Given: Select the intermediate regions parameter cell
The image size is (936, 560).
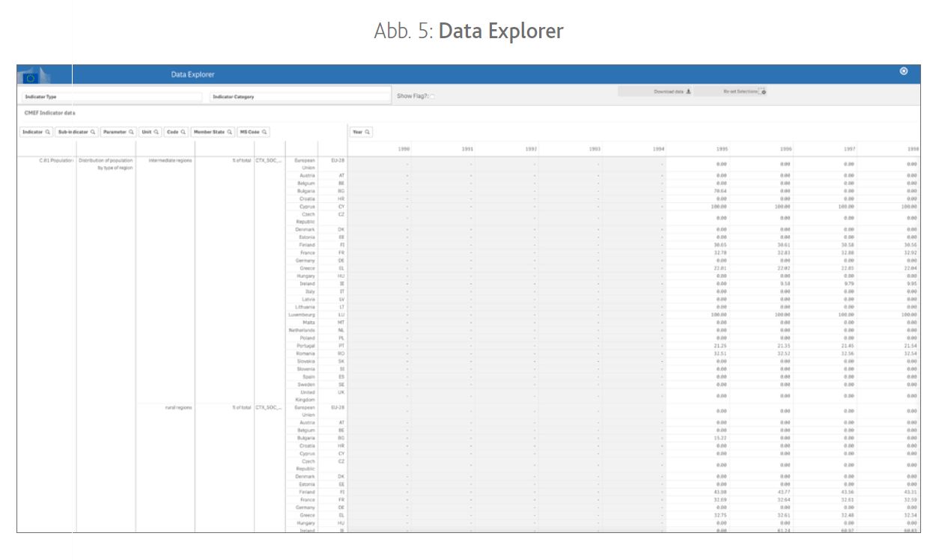Looking at the screenshot, I should point(171,160).
